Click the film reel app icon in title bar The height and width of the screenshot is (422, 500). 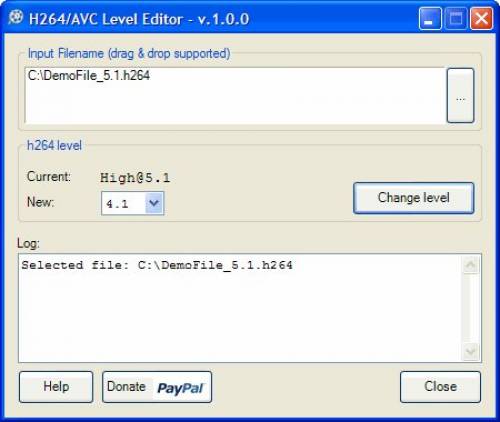click(16, 17)
